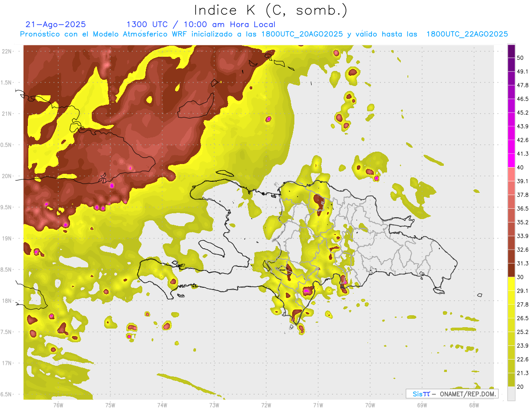
Task: Click the '37.8' colorbar value
Action: [x=523, y=195]
